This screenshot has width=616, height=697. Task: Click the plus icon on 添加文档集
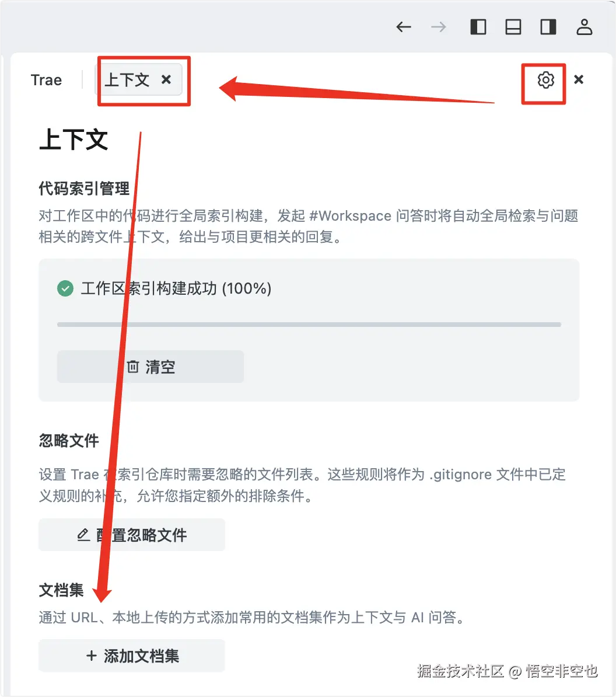pyautogui.click(x=92, y=656)
